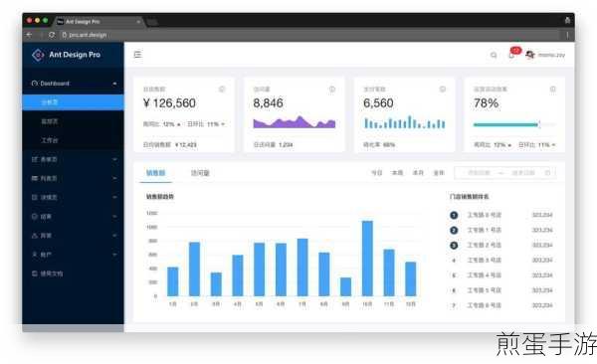Collapse the Dashboard menu arrow
This screenshot has height=364, width=597.
[x=114, y=84]
